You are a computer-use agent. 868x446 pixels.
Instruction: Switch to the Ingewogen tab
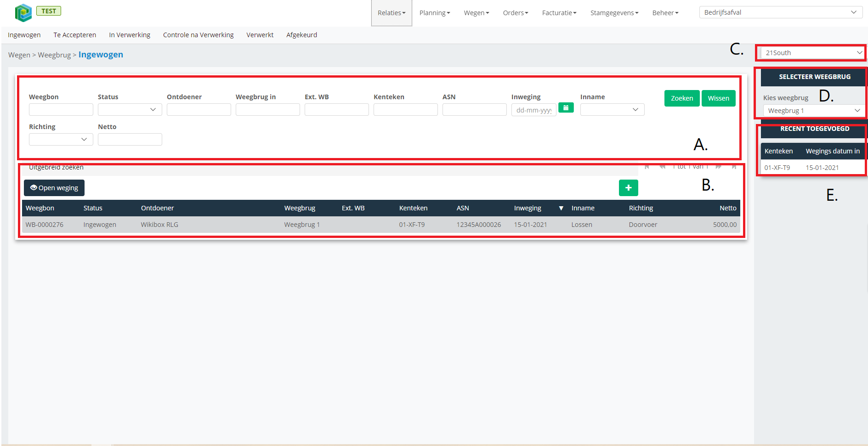coord(24,35)
